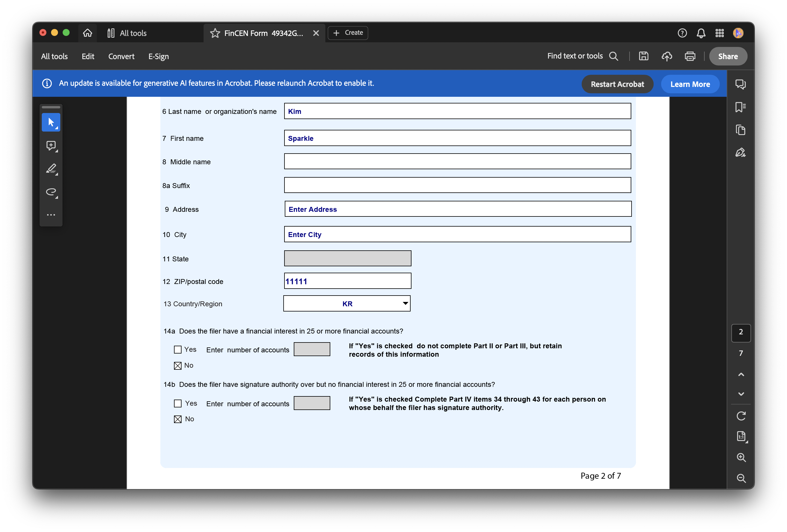Open the add comment tool

(51, 145)
